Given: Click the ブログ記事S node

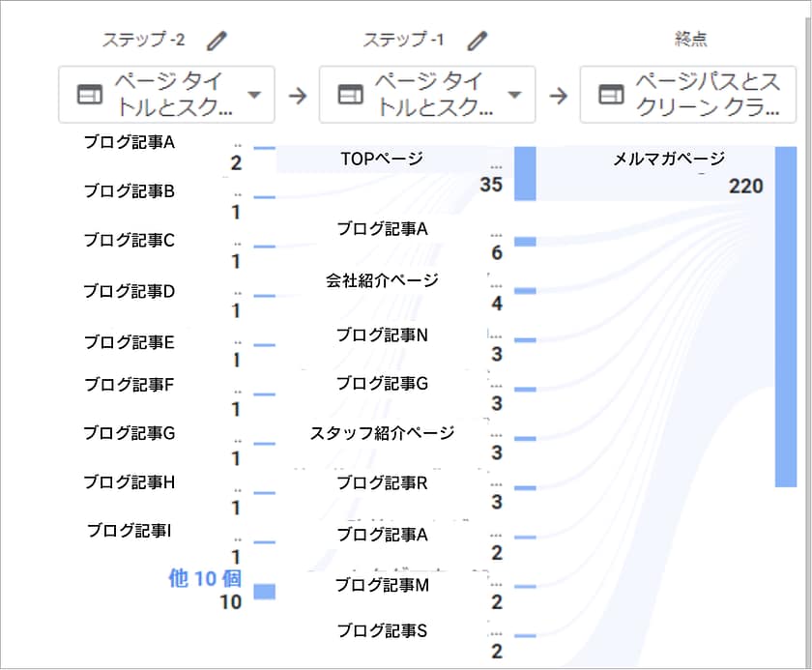Looking at the screenshot, I should pyautogui.click(x=382, y=630).
